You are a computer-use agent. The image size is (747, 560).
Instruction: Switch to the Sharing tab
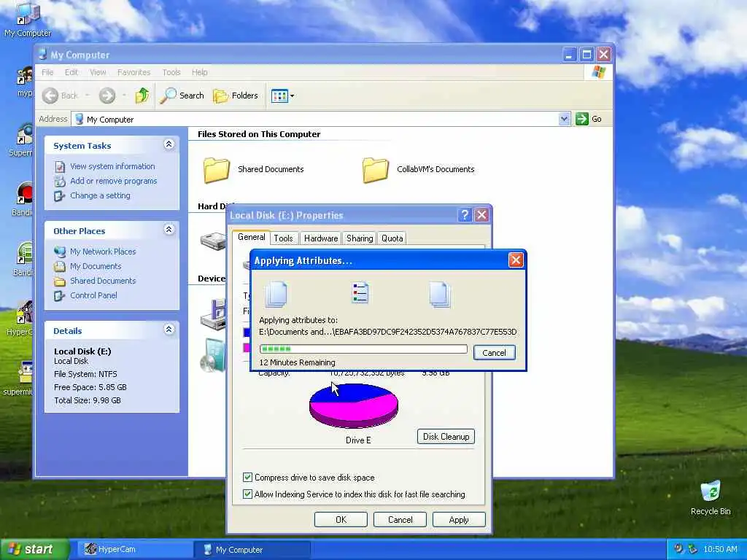(360, 238)
